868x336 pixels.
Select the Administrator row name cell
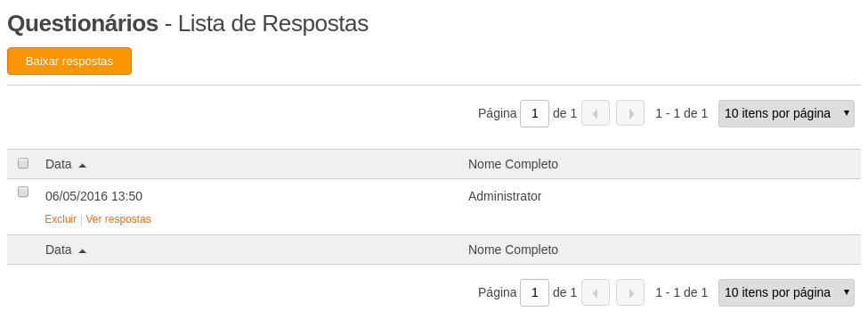pos(505,196)
